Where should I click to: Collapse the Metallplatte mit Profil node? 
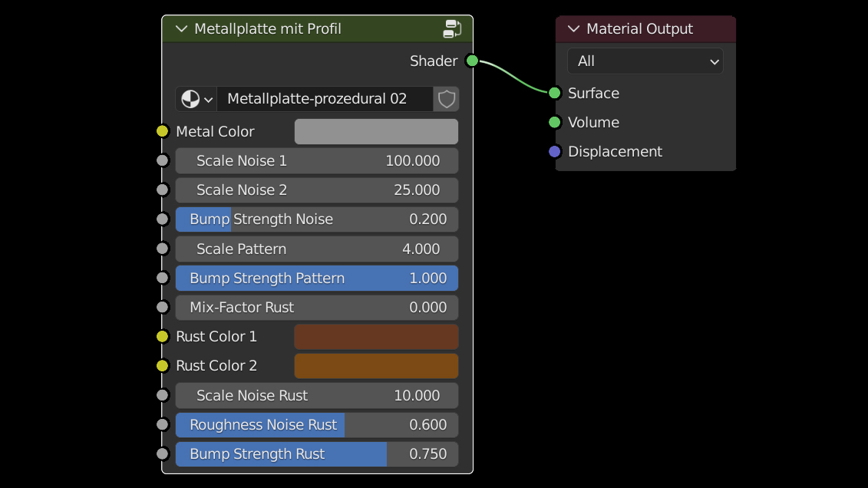[182, 29]
